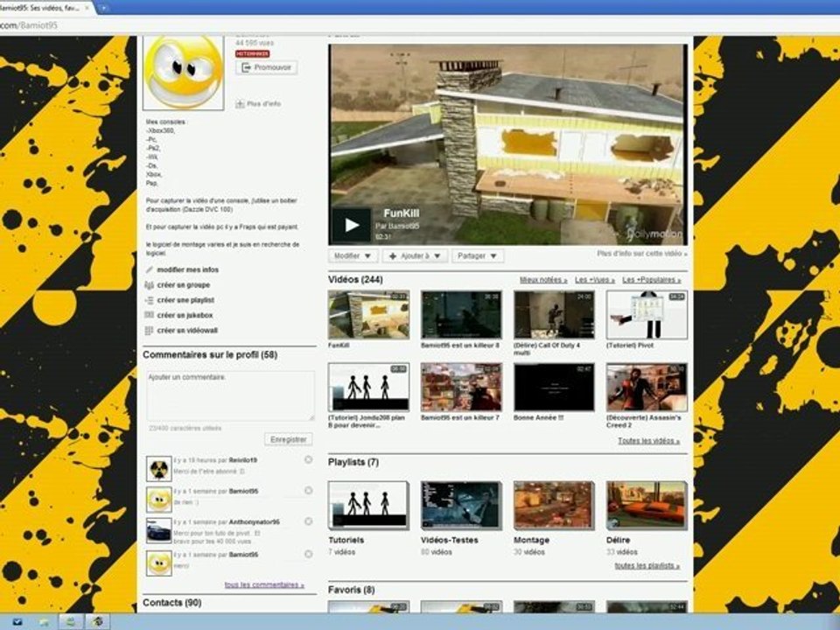
Task: Sort videos by Les +Populaires
Action: point(651,280)
